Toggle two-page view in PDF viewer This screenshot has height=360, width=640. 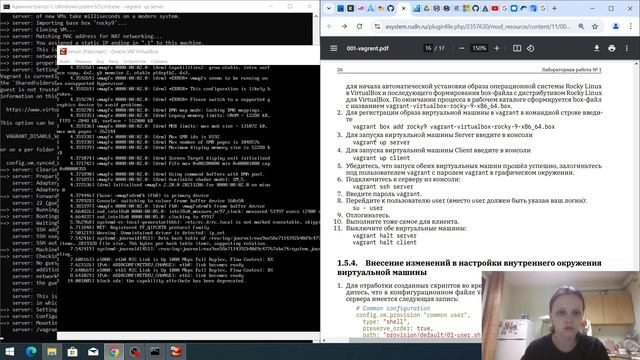pyautogui.click(x=517, y=48)
